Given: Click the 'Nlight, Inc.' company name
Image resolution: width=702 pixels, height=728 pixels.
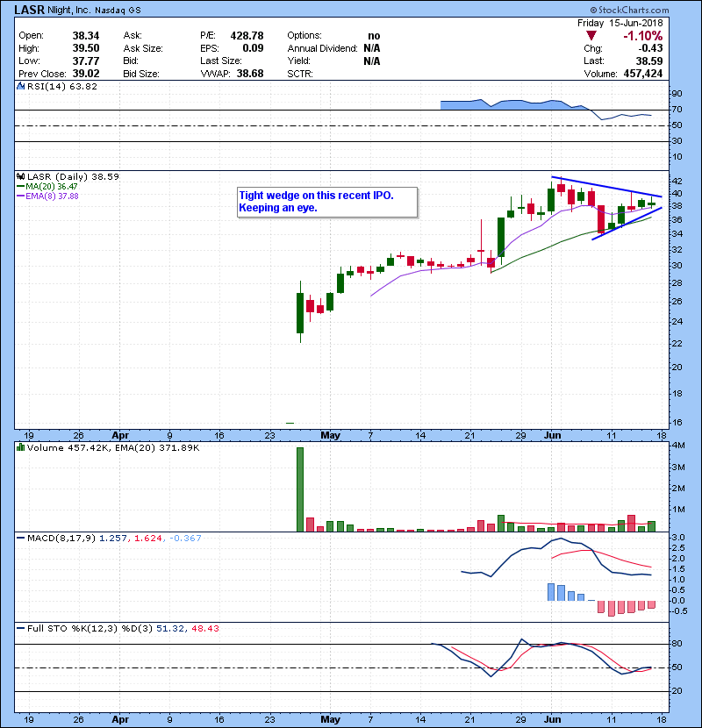Looking at the screenshot, I should 69,10.
